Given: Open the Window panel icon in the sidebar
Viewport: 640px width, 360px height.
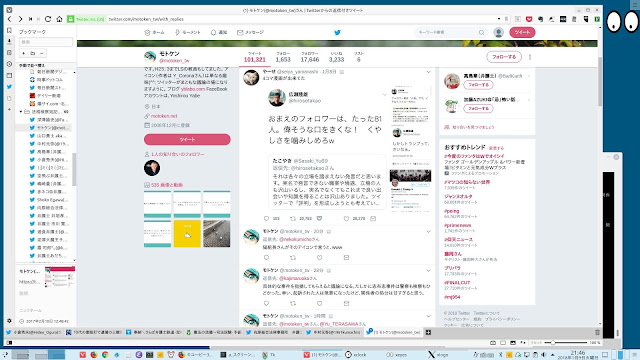Looking at the screenshot, I should click(9, 76).
